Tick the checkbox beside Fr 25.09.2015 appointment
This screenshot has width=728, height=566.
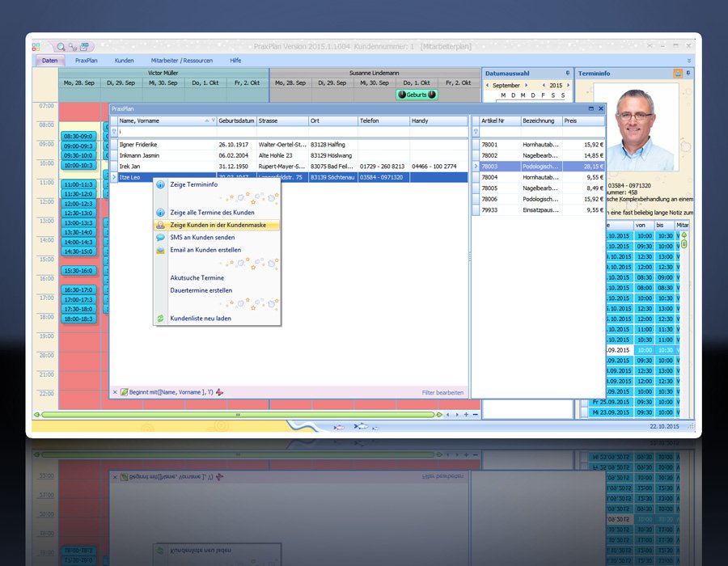coord(585,402)
